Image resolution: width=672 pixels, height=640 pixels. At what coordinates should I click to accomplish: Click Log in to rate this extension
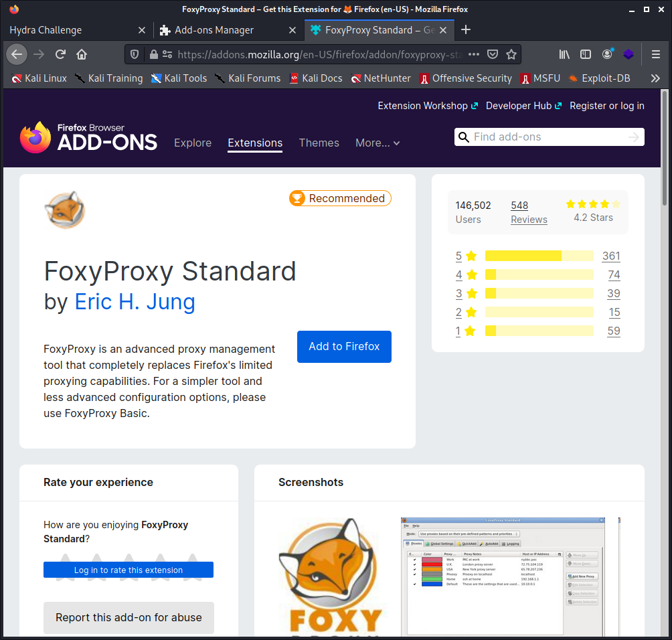point(129,570)
